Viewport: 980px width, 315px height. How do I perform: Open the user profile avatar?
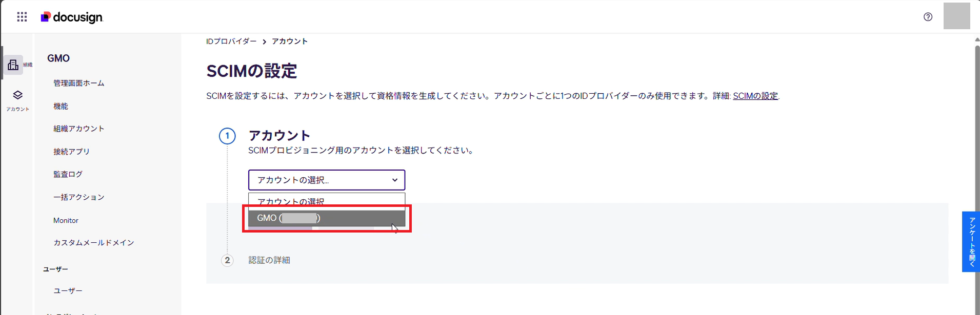click(x=956, y=16)
